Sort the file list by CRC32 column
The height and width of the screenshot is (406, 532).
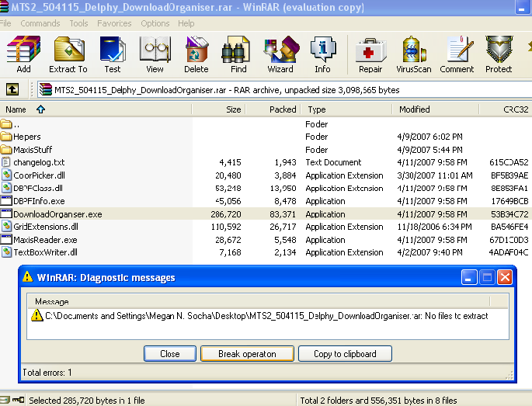click(x=506, y=109)
